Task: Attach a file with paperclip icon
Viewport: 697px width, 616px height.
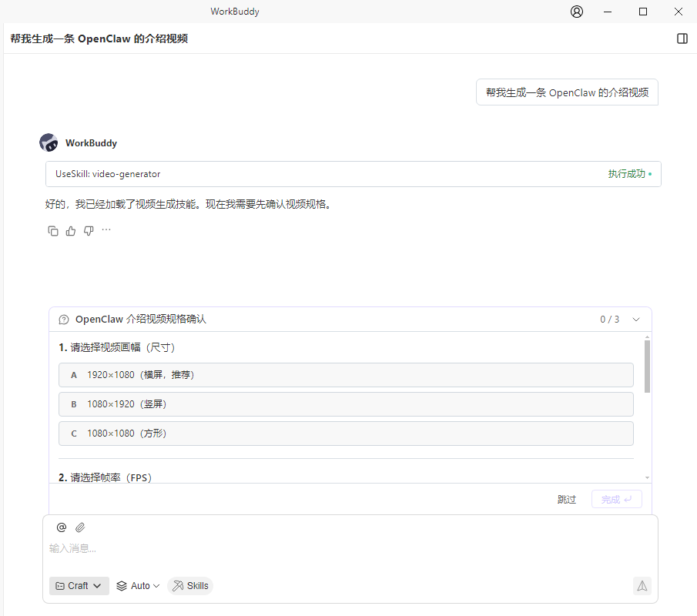Action: [80, 527]
